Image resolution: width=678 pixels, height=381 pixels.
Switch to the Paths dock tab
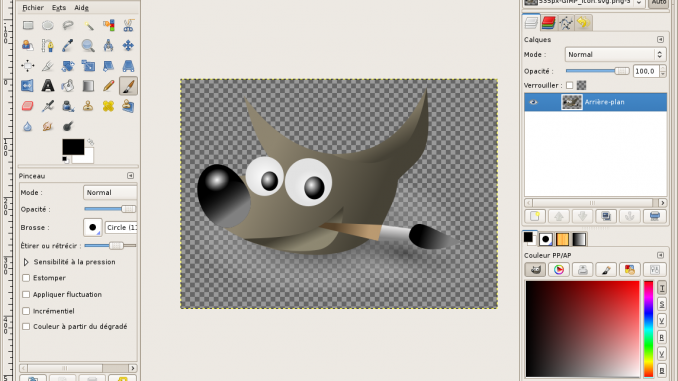(x=566, y=22)
